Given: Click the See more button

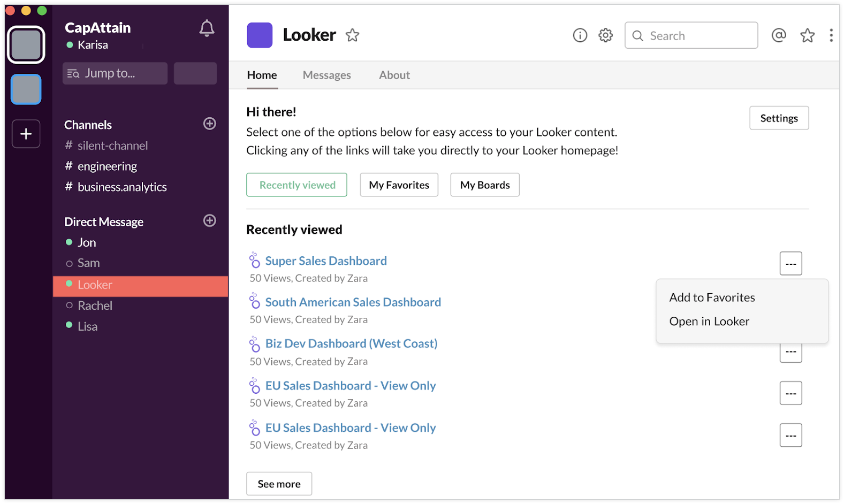Looking at the screenshot, I should pyautogui.click(x=279, y=484).
